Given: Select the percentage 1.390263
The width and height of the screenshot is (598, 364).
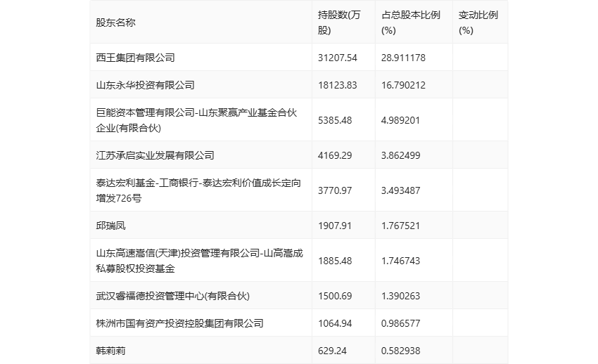Looking at the screenshot, I should point(400,297).
